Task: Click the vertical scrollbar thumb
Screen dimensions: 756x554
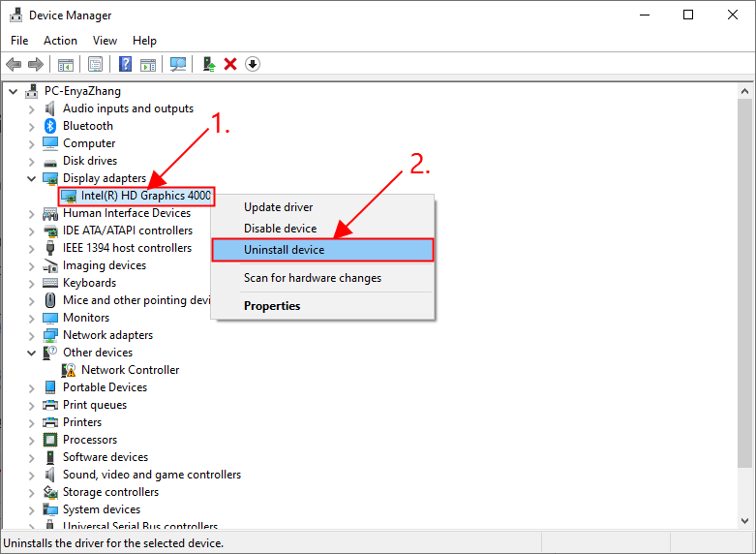Action: click(x=745, y=283)
